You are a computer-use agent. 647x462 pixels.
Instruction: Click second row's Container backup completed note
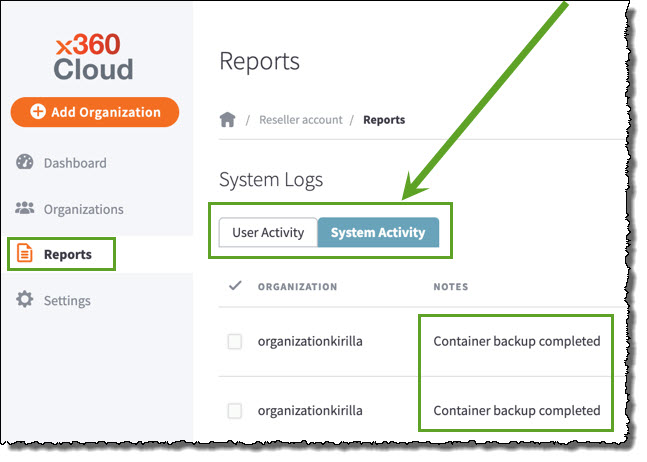517,410
